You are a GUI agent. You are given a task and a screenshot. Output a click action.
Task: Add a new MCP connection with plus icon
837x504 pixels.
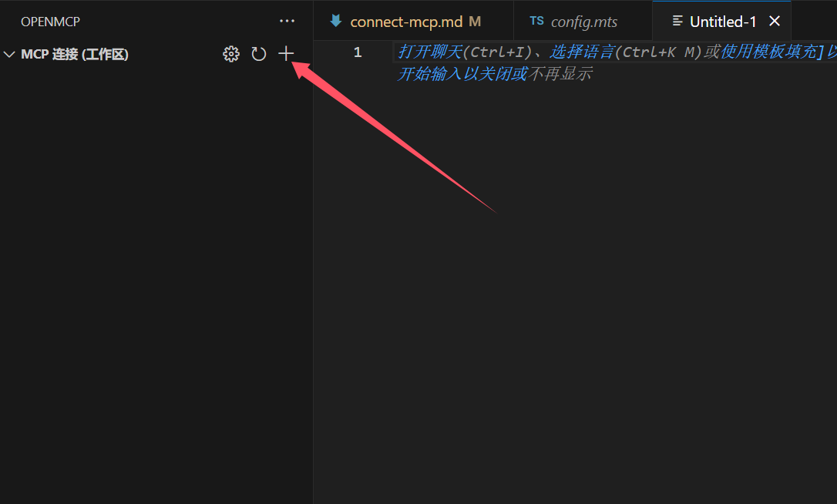pos(286,53)
